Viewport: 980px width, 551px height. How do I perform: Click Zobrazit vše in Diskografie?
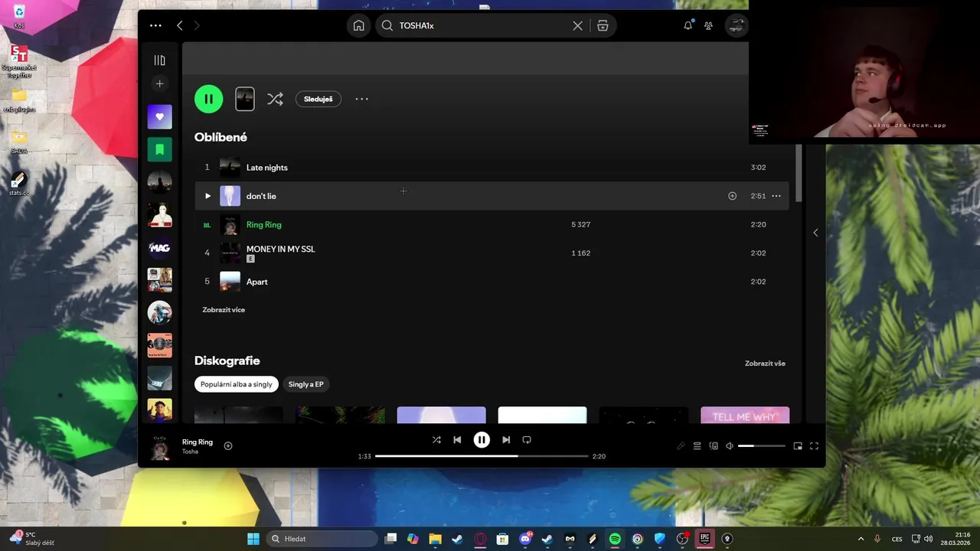click(x=765, y=364)
